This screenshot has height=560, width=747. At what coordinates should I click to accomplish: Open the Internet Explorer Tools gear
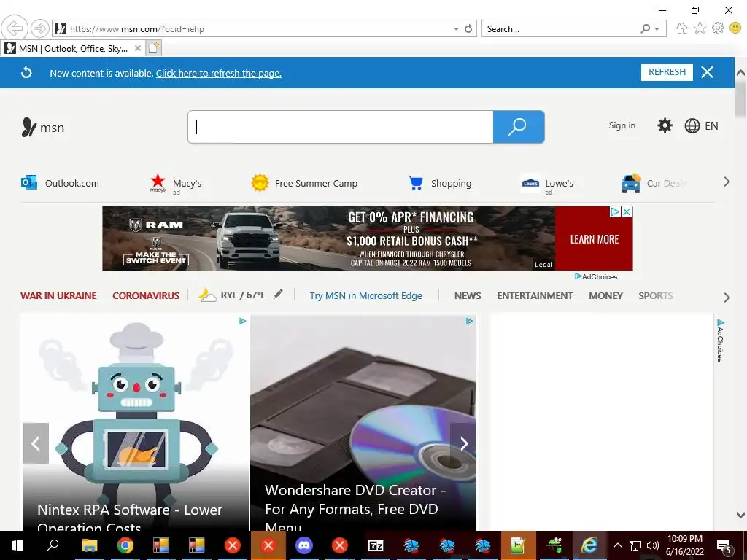(x=718, y=28)
